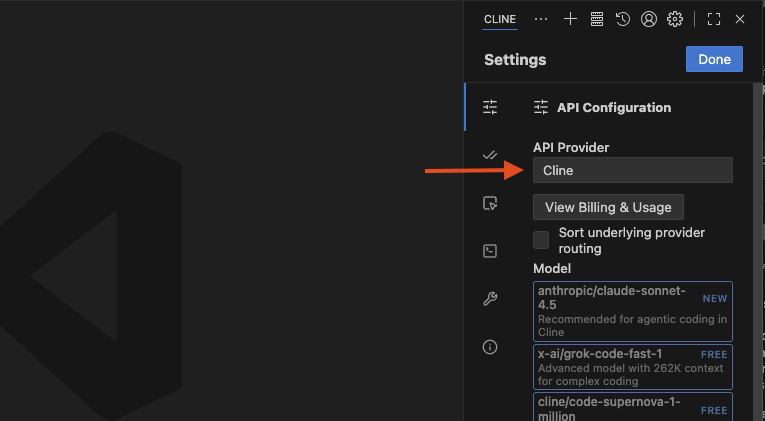Click the API Provider label

coord(571,147)
